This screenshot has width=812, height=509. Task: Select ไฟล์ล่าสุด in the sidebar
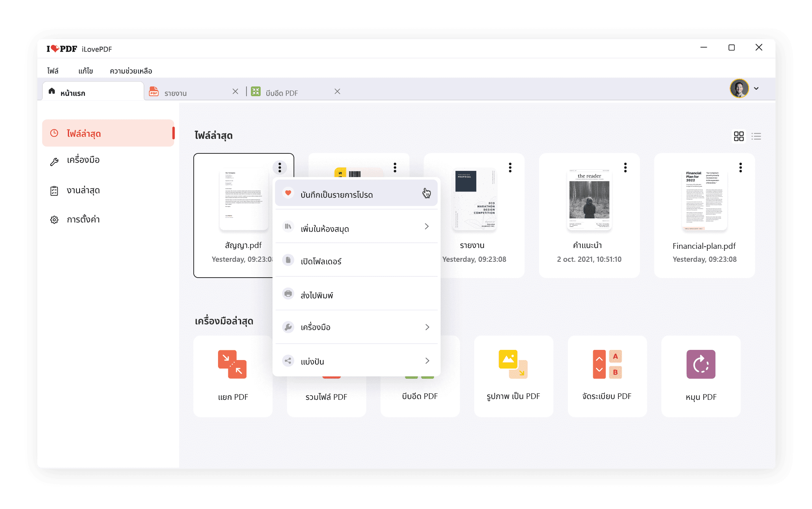(x=108, y=133)
